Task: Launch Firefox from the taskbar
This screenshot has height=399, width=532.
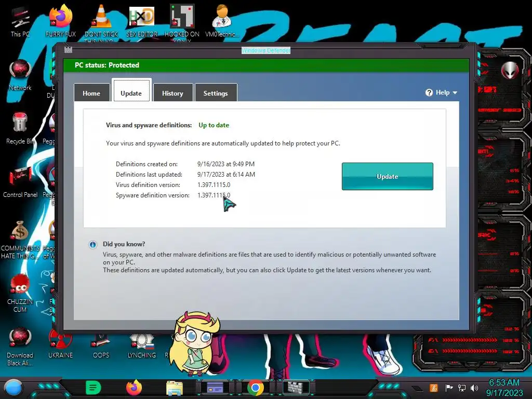Action: point(134,388)
